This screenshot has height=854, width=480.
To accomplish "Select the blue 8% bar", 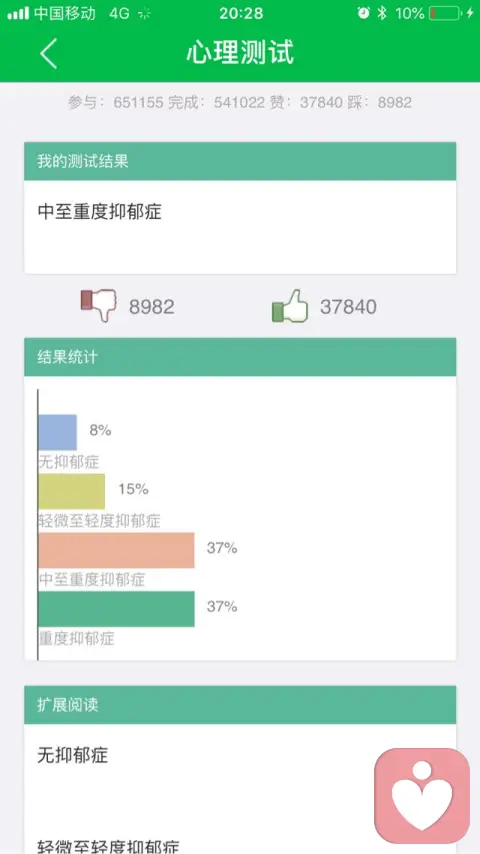I will pyautogui.click(x=57, y=432).
